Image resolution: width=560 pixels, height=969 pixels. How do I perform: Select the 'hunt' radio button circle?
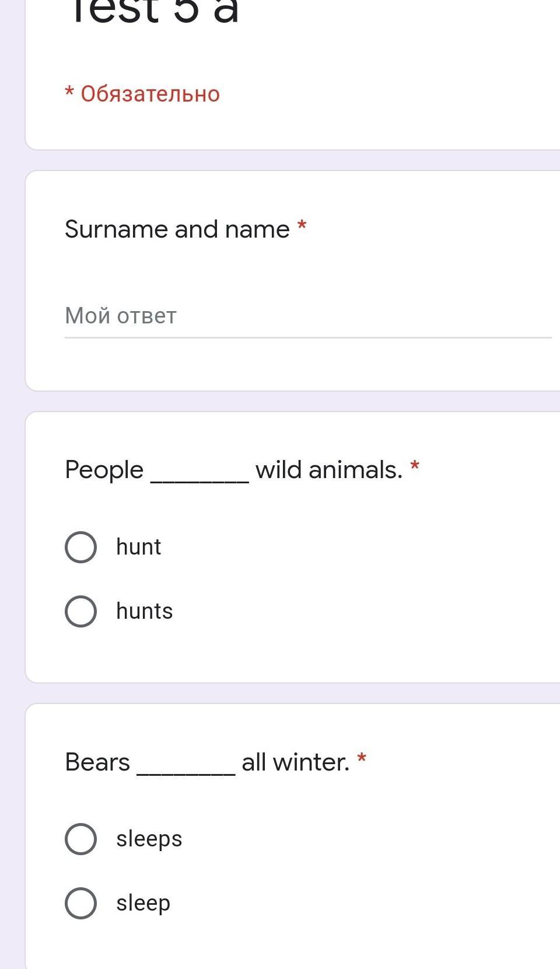click(80, 547)
